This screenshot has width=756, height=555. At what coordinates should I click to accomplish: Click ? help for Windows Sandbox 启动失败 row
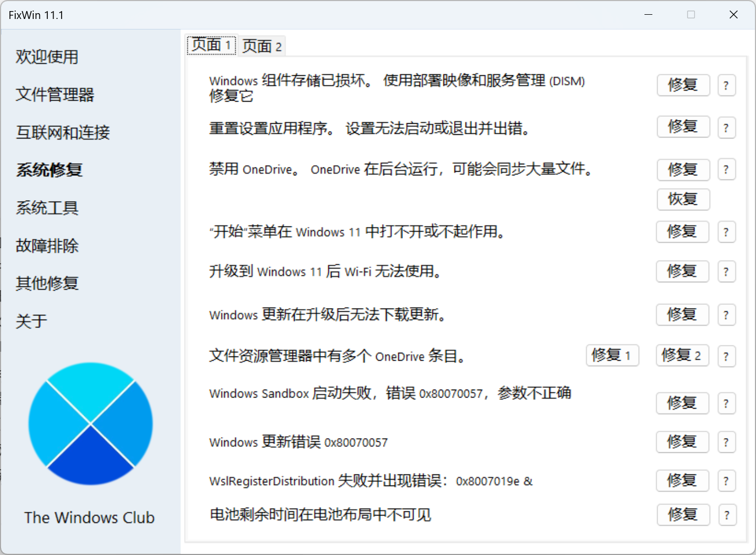[726, 403]
